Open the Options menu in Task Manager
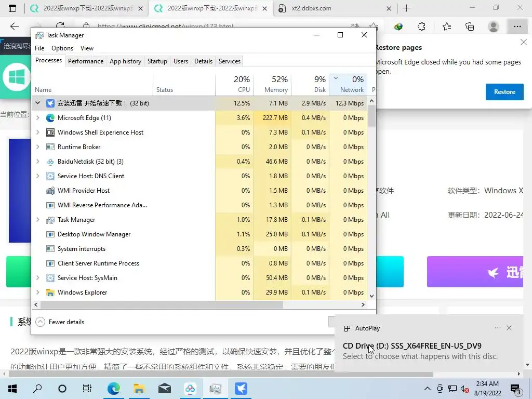The height and width of the screenshot is (399, 532). coord(62,48)
